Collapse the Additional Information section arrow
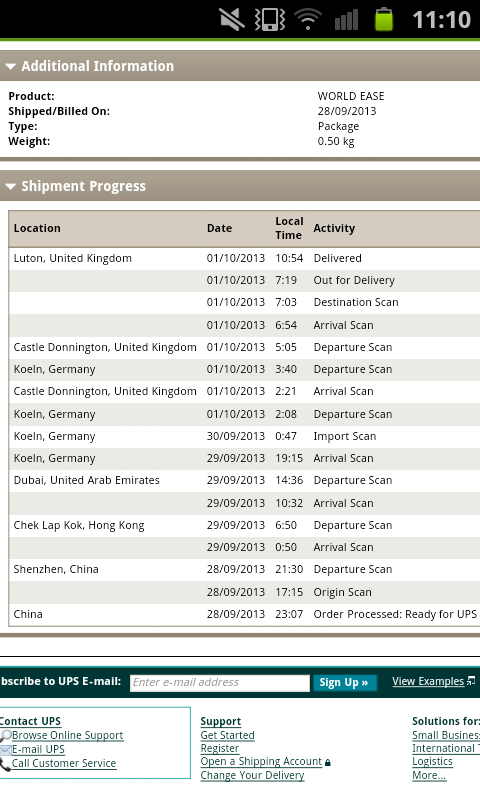480x800 pixels. [10, 66]
